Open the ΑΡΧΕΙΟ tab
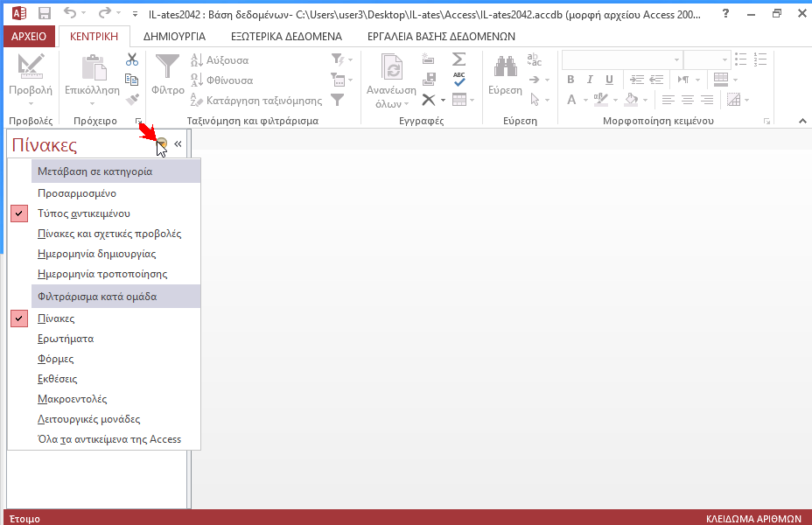812x525 pixels. pyautogui.click(x=29, y=36)
